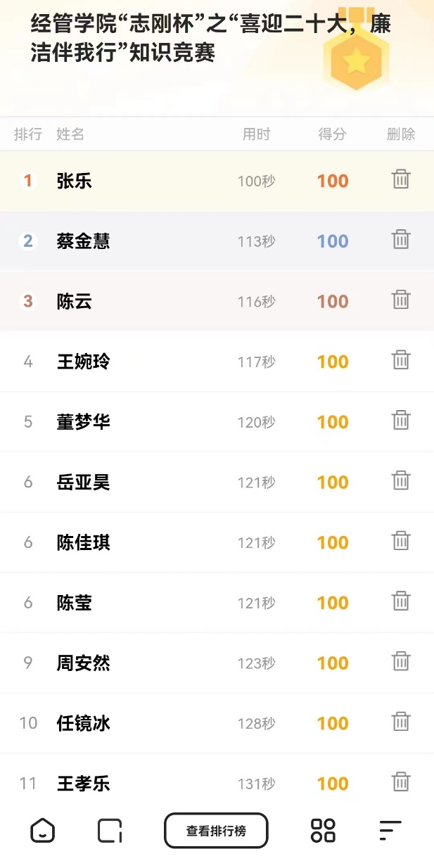Remove 陈云's record with trash icon
The image size is (434, 868).
point(401,300)
